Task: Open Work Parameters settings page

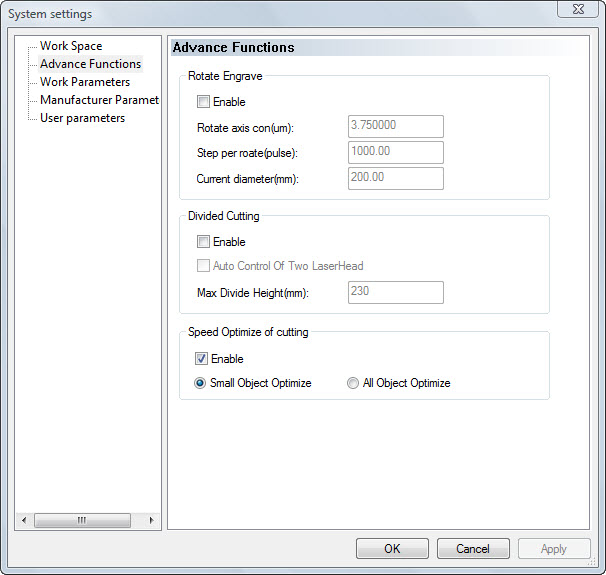Action: tap(84, 82)
